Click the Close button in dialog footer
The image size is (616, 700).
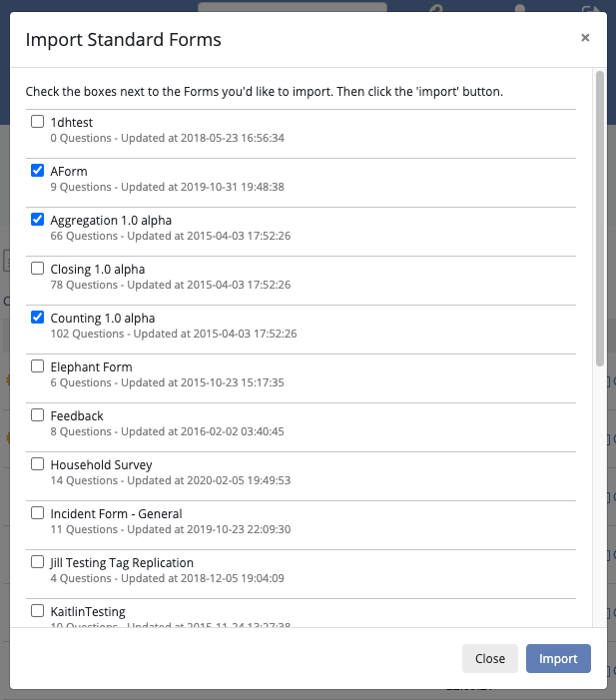[x=490, y=658]
